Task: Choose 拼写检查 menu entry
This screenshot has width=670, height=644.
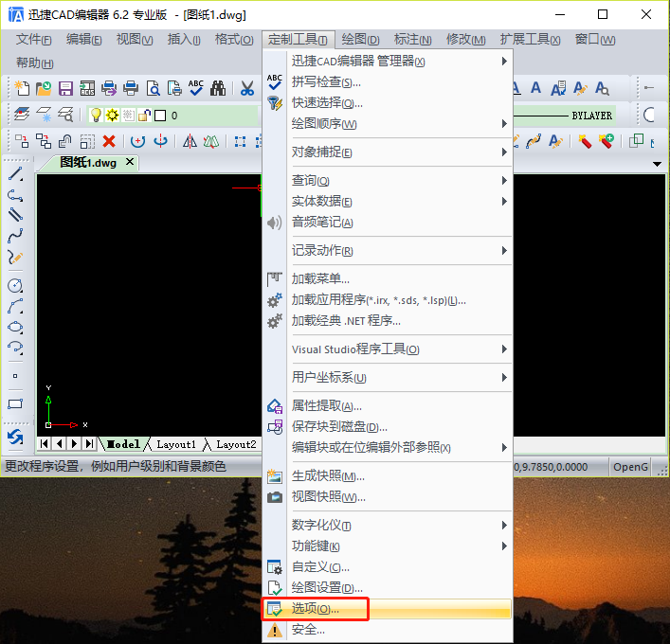Action: tap(388, 82)
